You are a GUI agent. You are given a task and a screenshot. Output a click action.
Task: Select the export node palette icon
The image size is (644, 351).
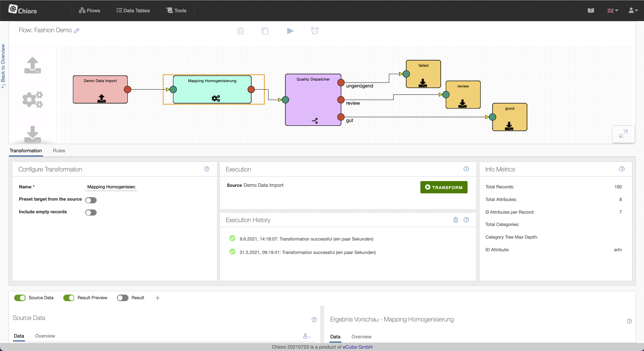33,134
